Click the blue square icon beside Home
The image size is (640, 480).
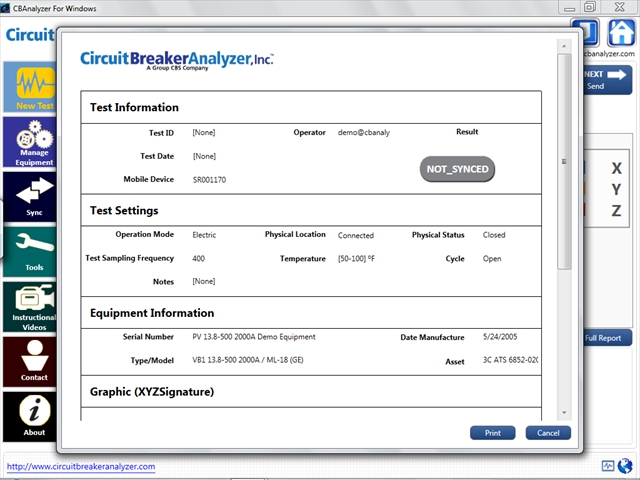point(590,33)
